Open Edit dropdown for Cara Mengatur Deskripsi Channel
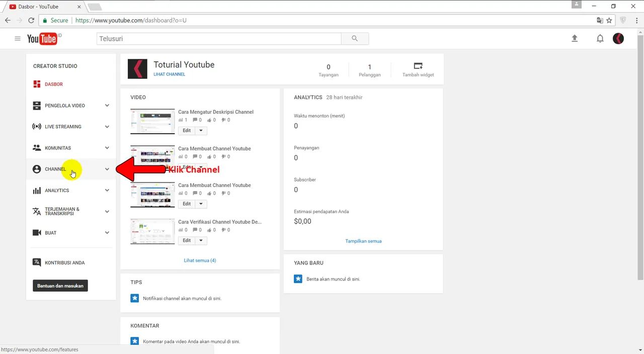The width and height of the screenshot is (644, 354). pos(201,131)
